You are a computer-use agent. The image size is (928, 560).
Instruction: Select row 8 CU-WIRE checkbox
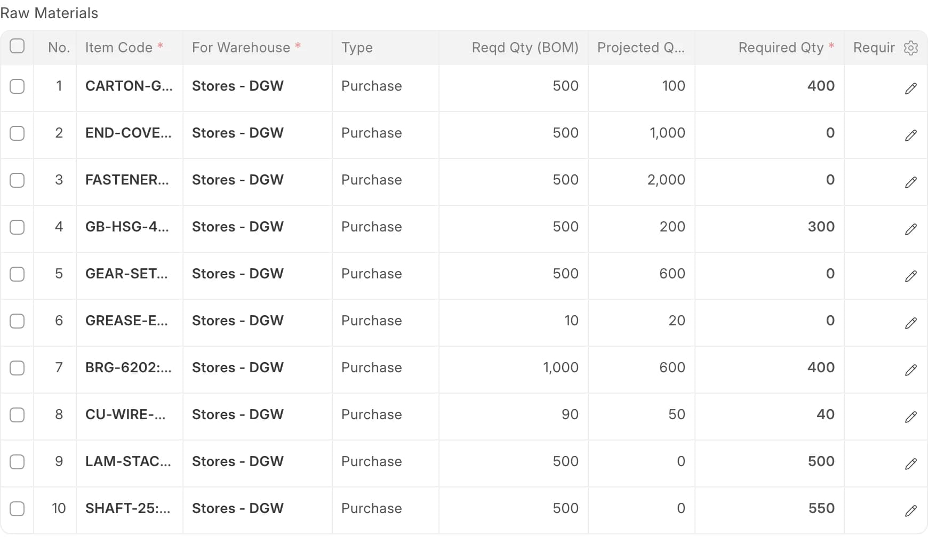pos(17,415)
